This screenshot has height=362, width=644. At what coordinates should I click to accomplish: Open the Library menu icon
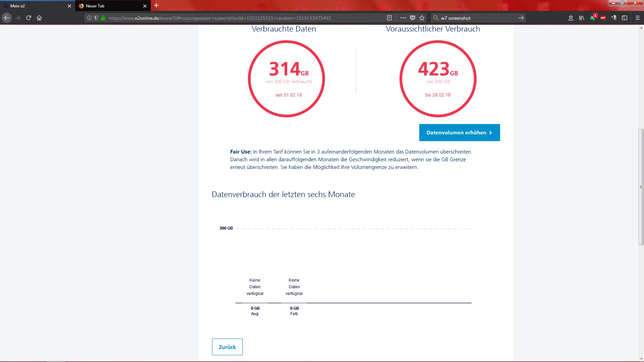(582, 18)
